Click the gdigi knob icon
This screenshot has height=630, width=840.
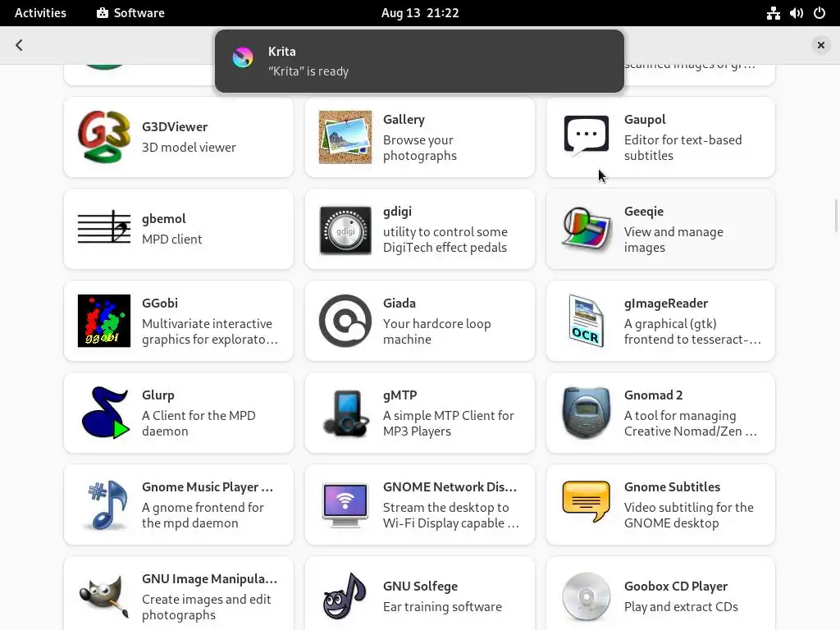[x=345, y=230]
